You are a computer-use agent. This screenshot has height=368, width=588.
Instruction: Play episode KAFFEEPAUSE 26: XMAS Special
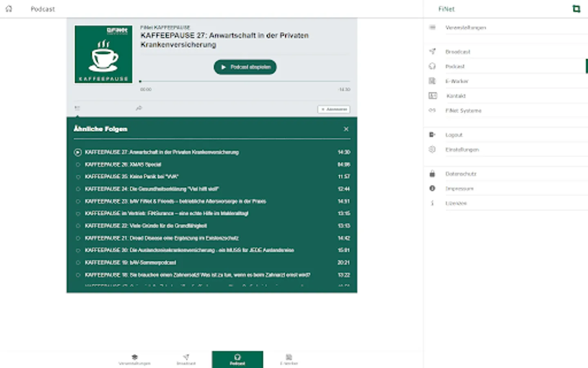[x=123, y=165]
